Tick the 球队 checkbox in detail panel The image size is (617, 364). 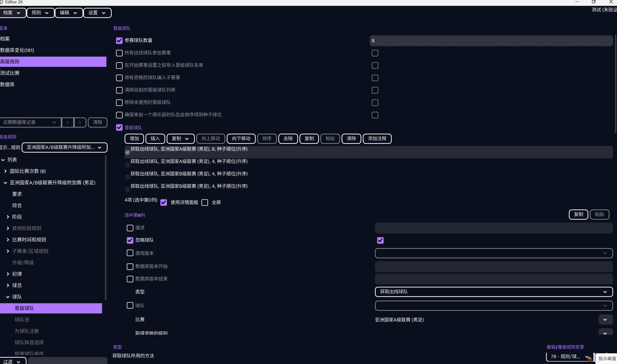click(x=130, y=305)
